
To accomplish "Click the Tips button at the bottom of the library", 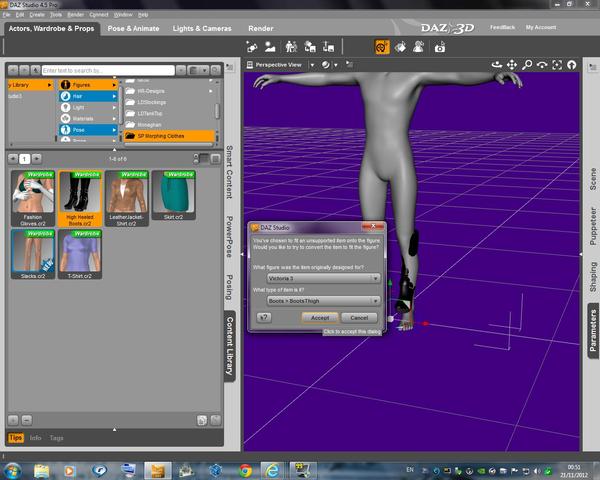I will pos(16,438).
